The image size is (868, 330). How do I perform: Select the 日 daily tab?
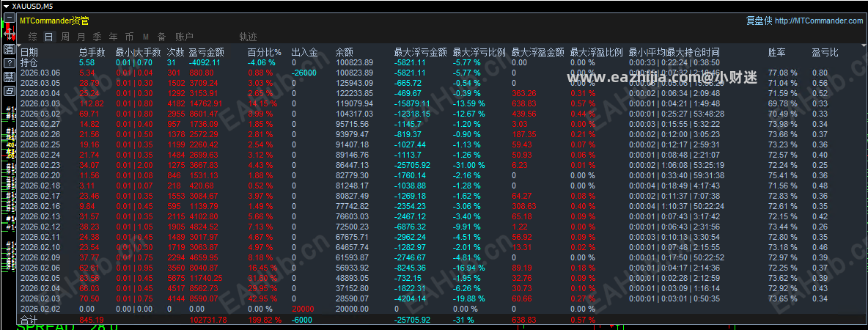(x=49, y=37)
